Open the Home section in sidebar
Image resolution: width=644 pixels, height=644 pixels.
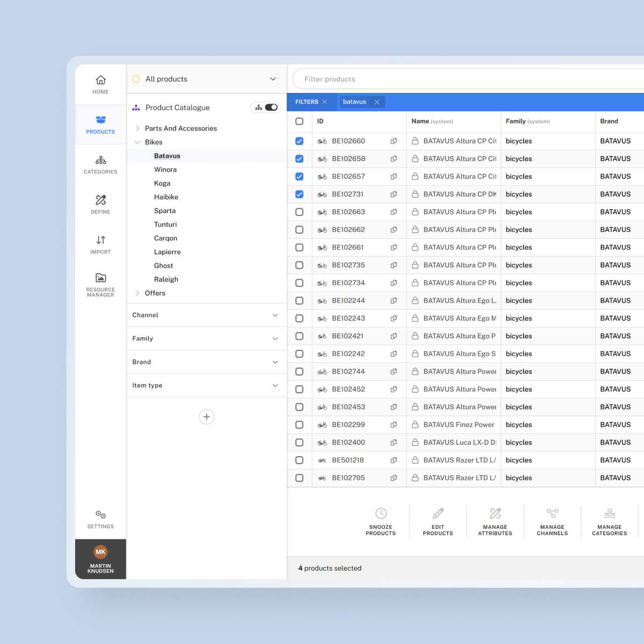100,84
